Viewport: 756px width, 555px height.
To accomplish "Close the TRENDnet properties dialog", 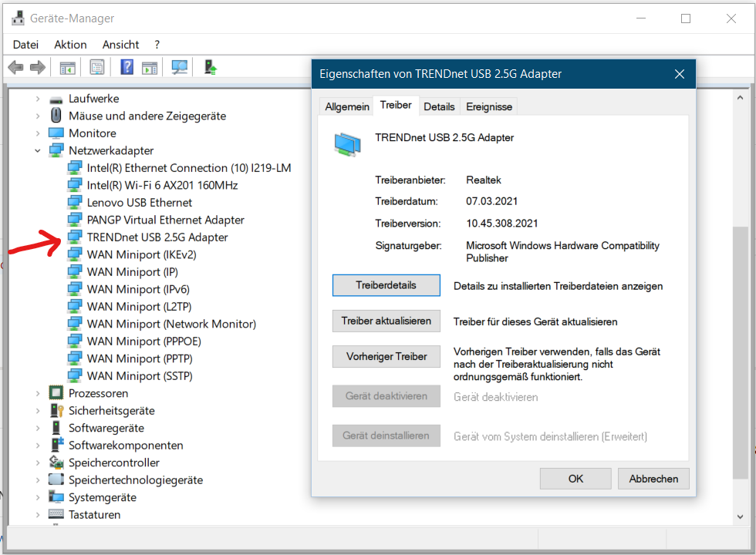I will pos(680,74).
